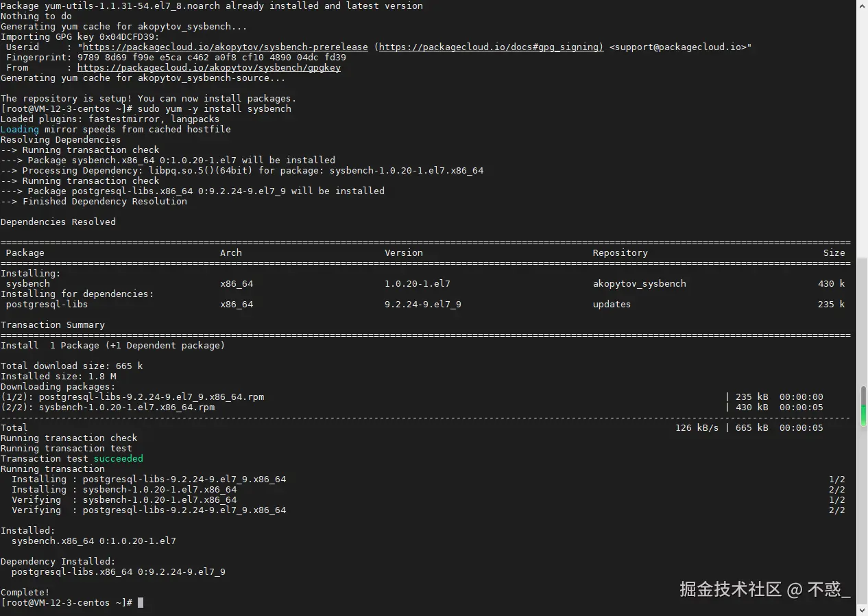
Task: Click the '1.0.20-1.el7' version cell
Action: click(418, 284)
